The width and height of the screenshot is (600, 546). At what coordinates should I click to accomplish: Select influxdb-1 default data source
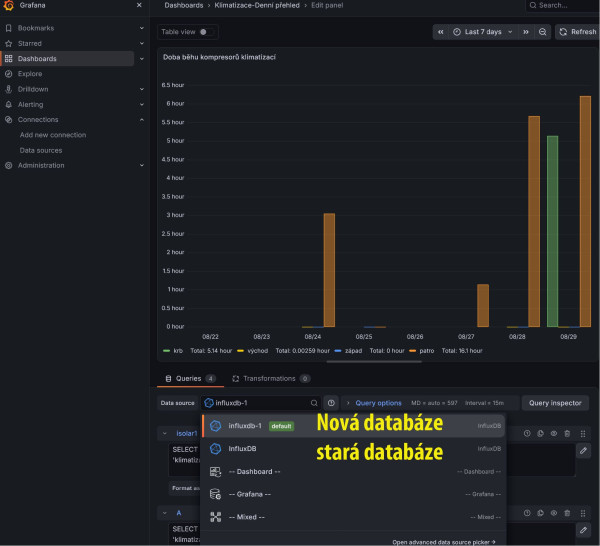click(x=353, y=426)
